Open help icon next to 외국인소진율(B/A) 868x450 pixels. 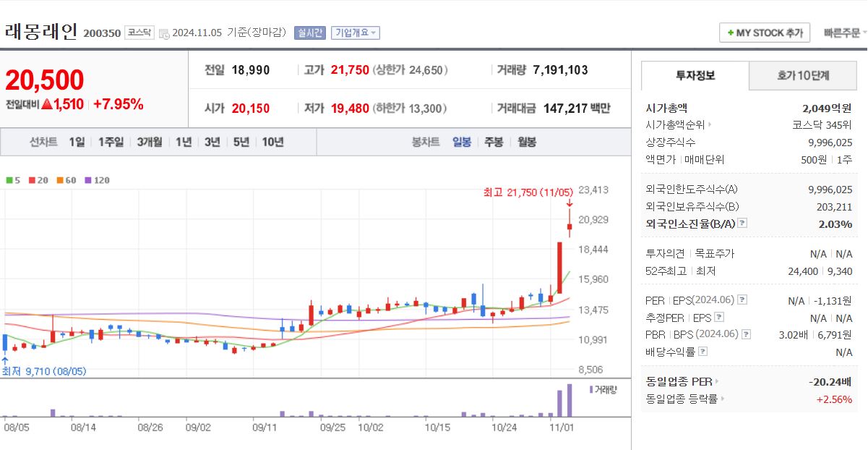pos(742,224)
